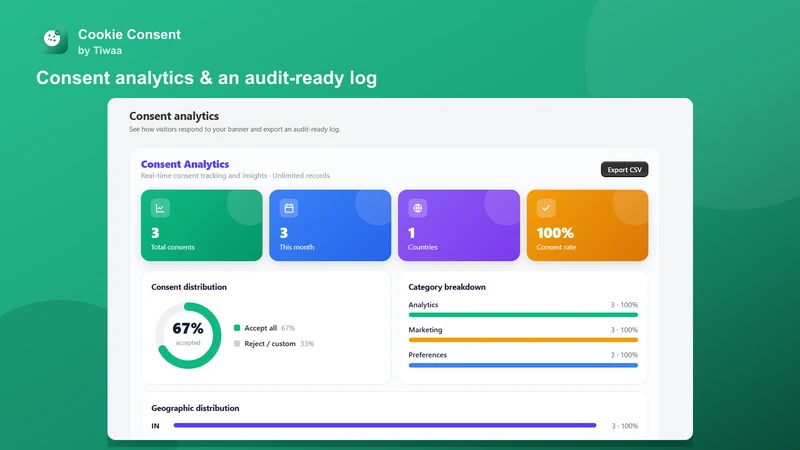Click the 'Consent Analytics' purple heading
Screen dimensions: 800x450
pyautogui.click(x=185, y=164)
